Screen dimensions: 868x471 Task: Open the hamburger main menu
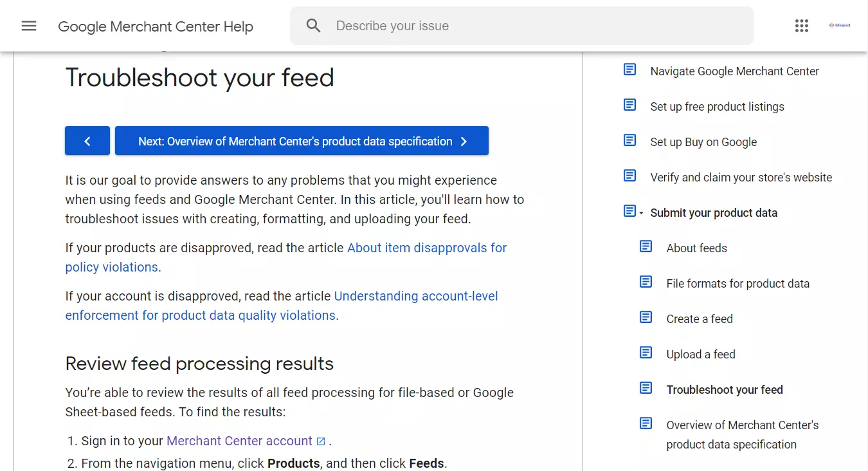pos(29,26)
